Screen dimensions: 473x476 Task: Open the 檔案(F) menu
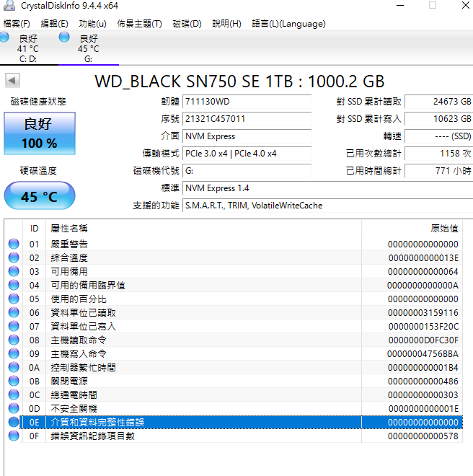pyautogui.click(x=17, y=24)
